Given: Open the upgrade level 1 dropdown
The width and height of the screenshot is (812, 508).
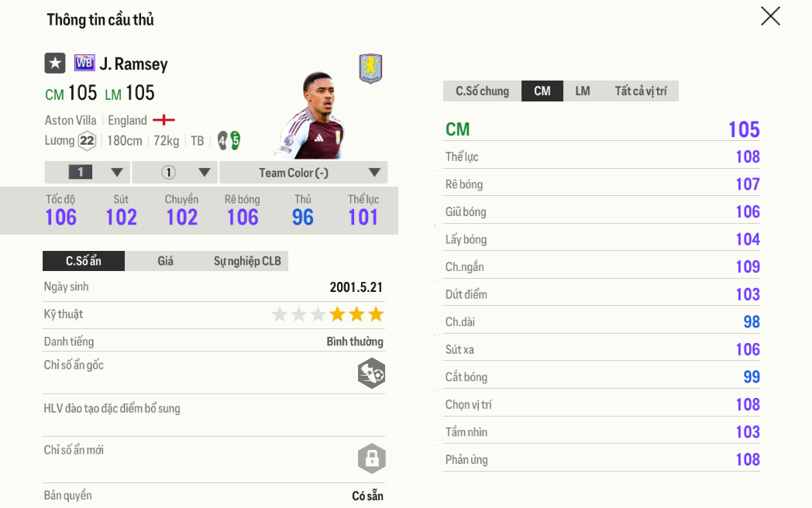Looking at the screenshot, I should click(x=87, y=172).
